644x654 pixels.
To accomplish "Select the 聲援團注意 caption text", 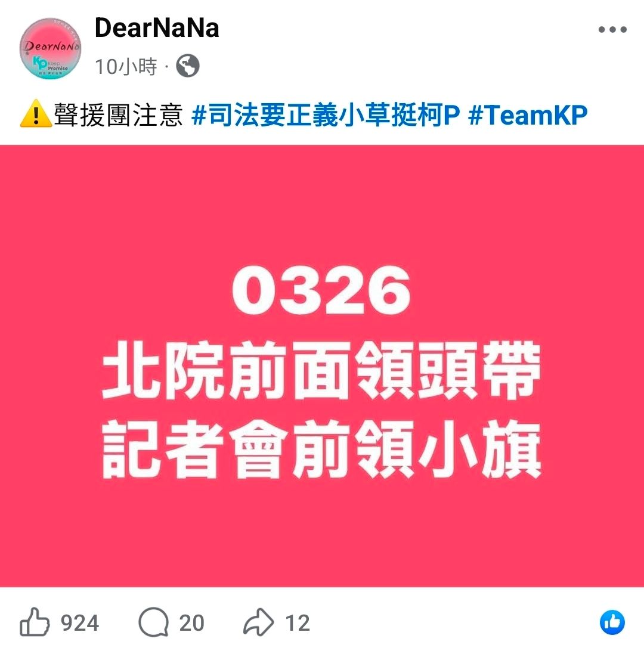I will tap(119, 114).
